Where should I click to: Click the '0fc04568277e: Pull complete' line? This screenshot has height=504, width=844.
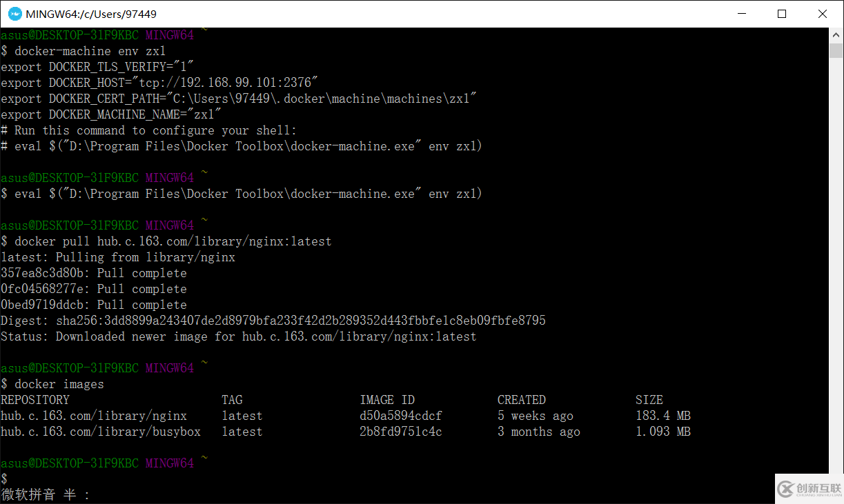[94, 289]
